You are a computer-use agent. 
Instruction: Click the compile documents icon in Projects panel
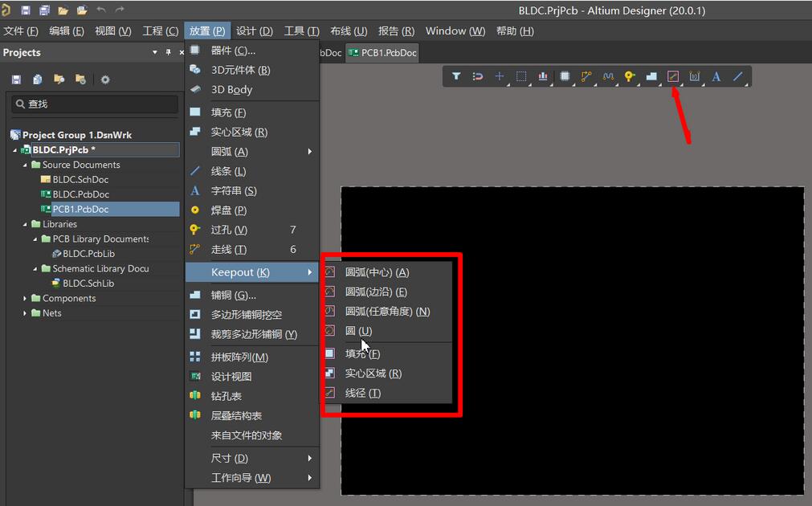point(37,80)
